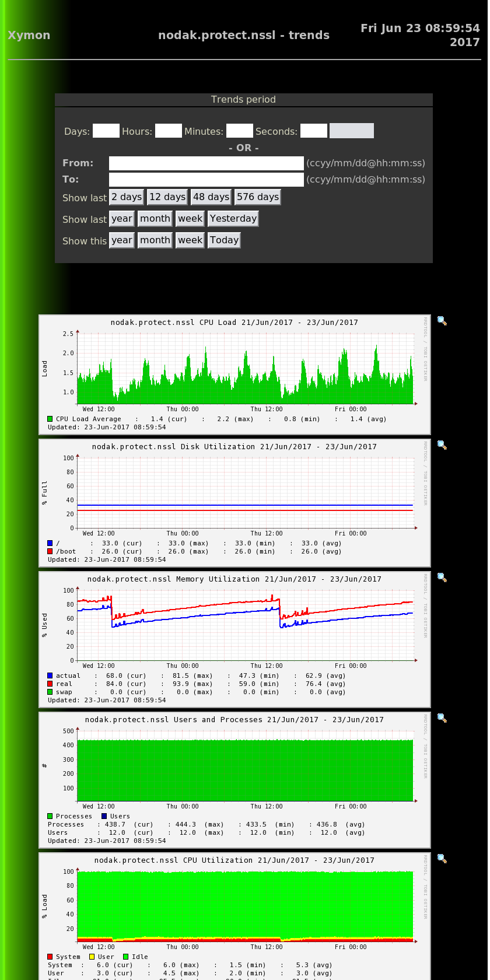Viewport: 490px width, 980px height.
Task: Click the green Processes legend swatch
Action: pyautogui.click(x=50, y=816)
